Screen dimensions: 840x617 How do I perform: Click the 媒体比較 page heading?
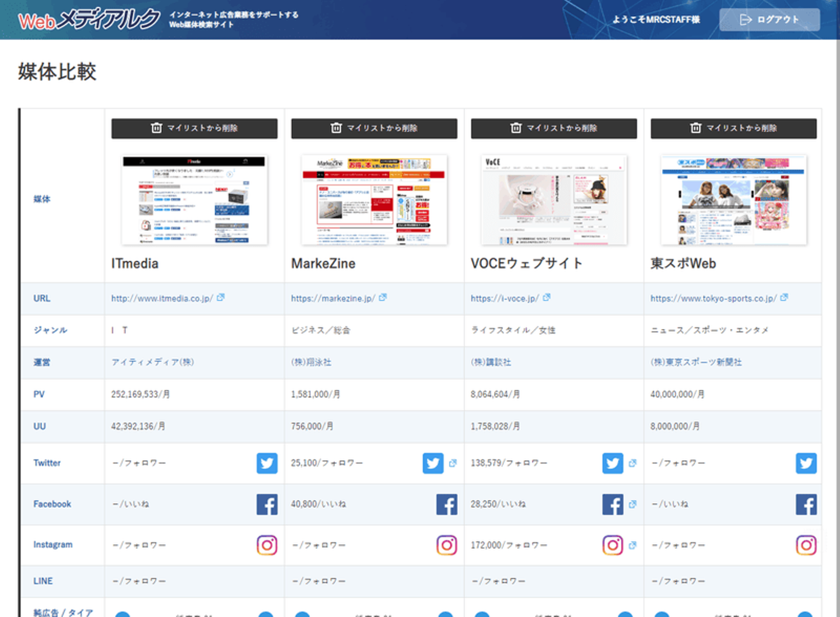pos(57,72)
